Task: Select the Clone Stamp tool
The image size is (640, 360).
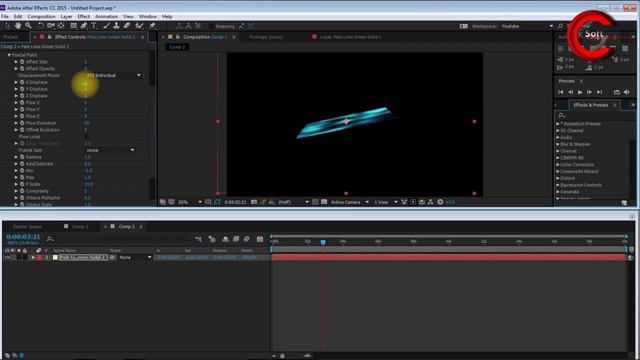Action: coord(116,26)
